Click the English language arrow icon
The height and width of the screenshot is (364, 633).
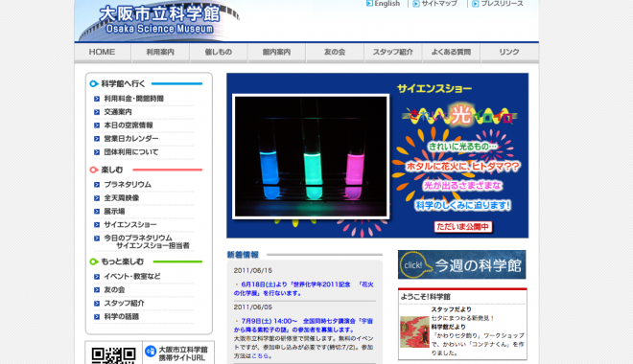pos(369,4)
